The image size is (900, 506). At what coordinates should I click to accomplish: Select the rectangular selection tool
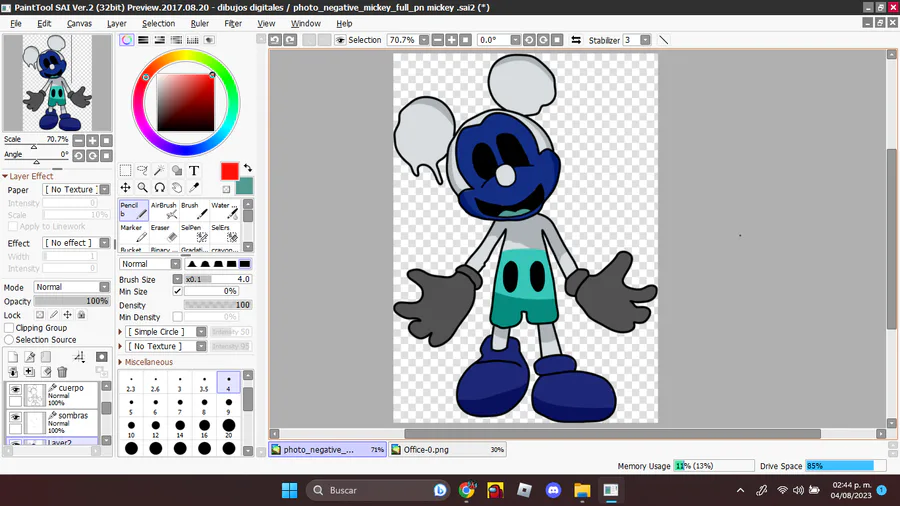tap(125, 170)
